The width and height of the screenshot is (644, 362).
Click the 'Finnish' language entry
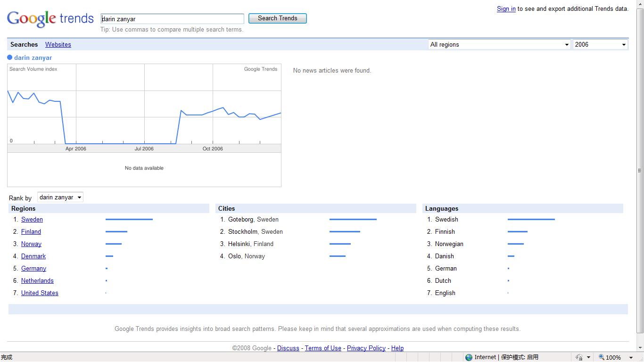pos(445,231)
